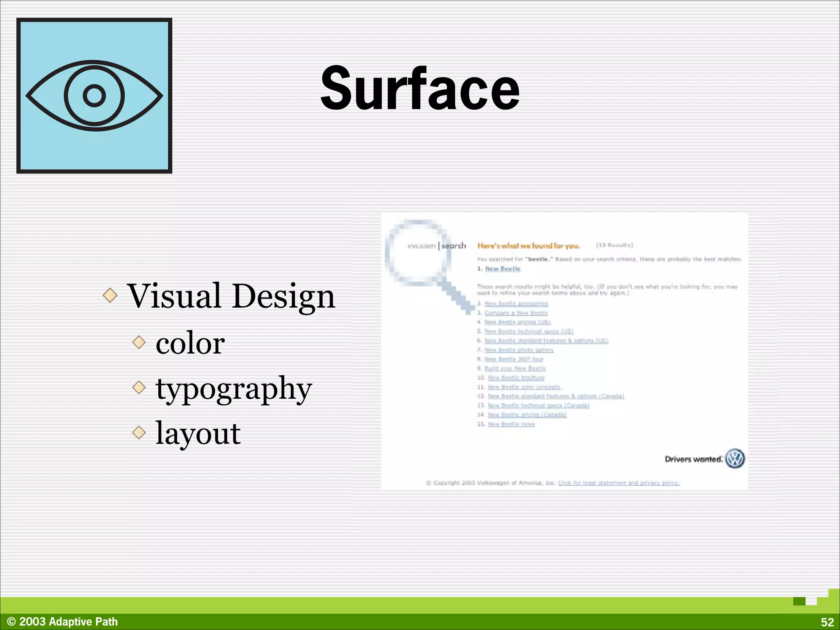Image resolution: width=840 pixels, height=630 pixels.
Task: Open the New Beetle pricing (US) link
Action: click(x=518, y=322)
